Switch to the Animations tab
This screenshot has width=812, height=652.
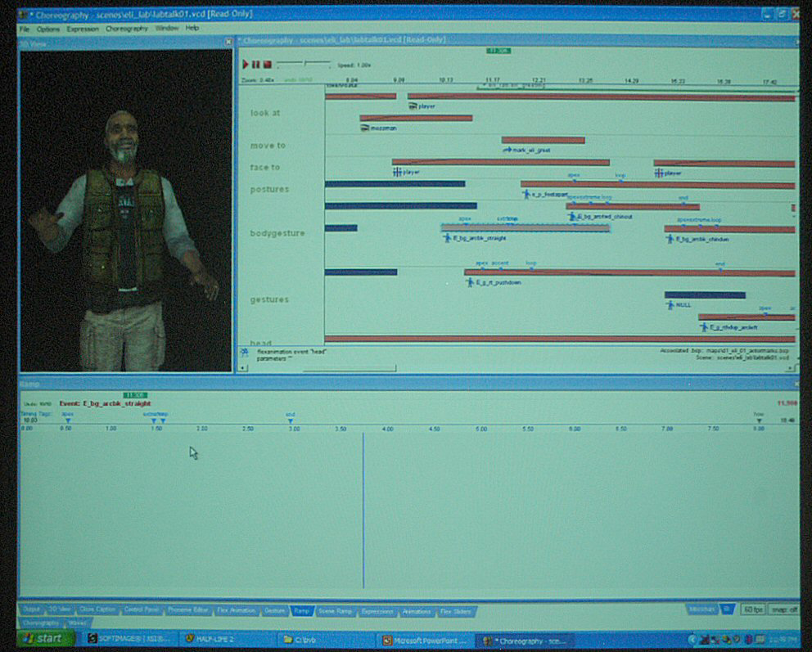[417, 612]
